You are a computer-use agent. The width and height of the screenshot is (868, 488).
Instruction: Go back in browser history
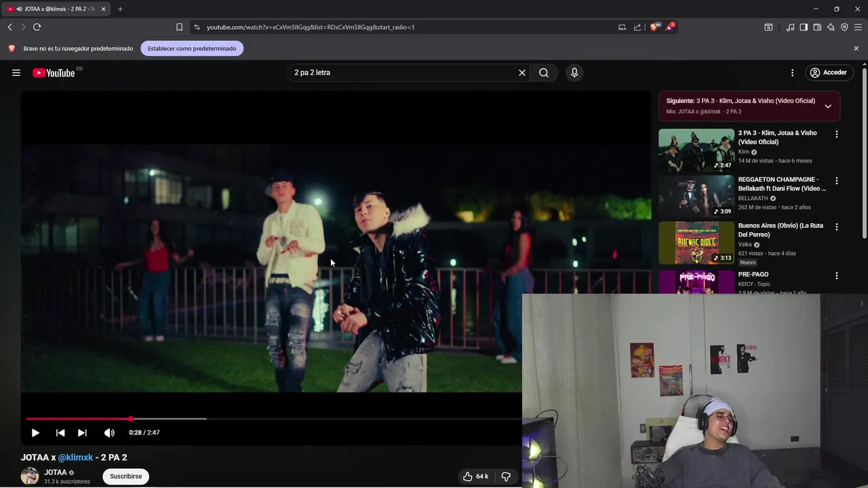tap(10, 27)
